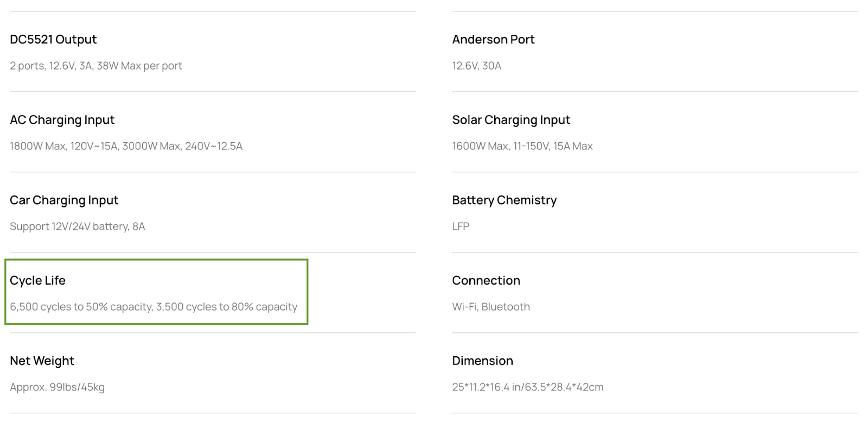Select the LFP chemistry value
The height and width of the screenshot is (422, 868).
click(461, 226)
